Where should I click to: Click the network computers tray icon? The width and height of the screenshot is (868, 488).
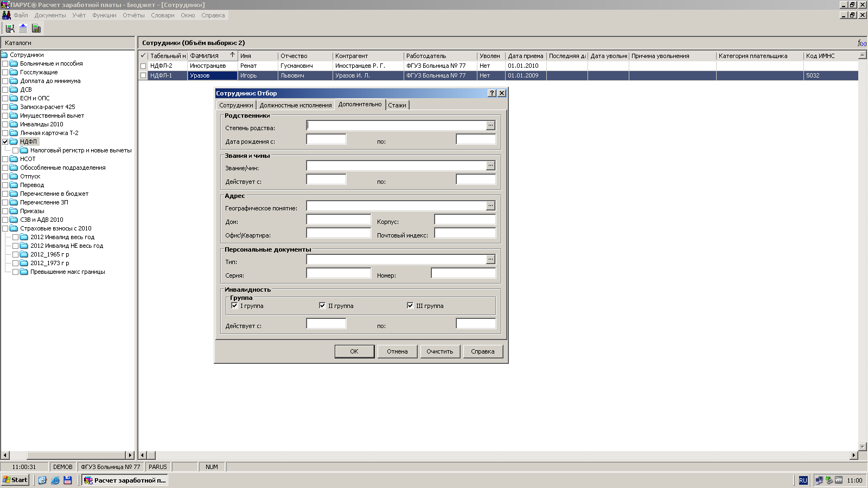[819, 480]
